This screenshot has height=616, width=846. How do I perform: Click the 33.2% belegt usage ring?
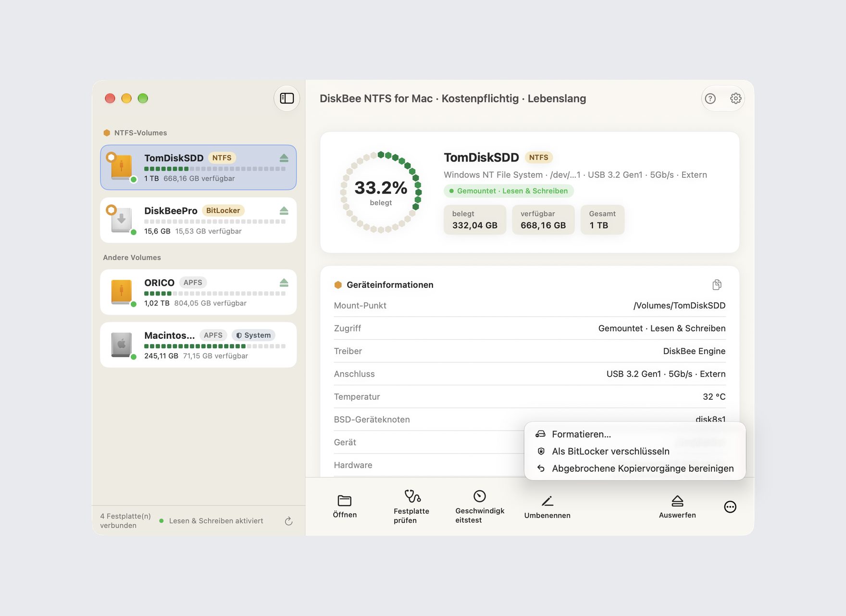[x=381, y=192]
